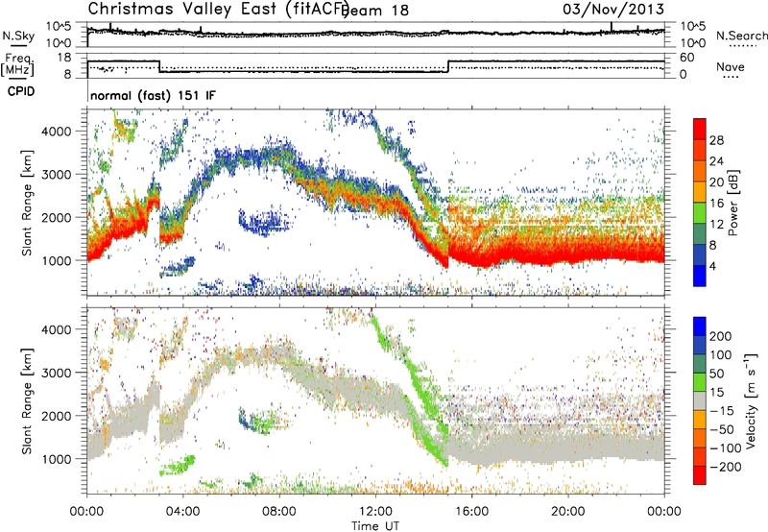Click '1000' on the velocity panel axis

coord(57,459)
